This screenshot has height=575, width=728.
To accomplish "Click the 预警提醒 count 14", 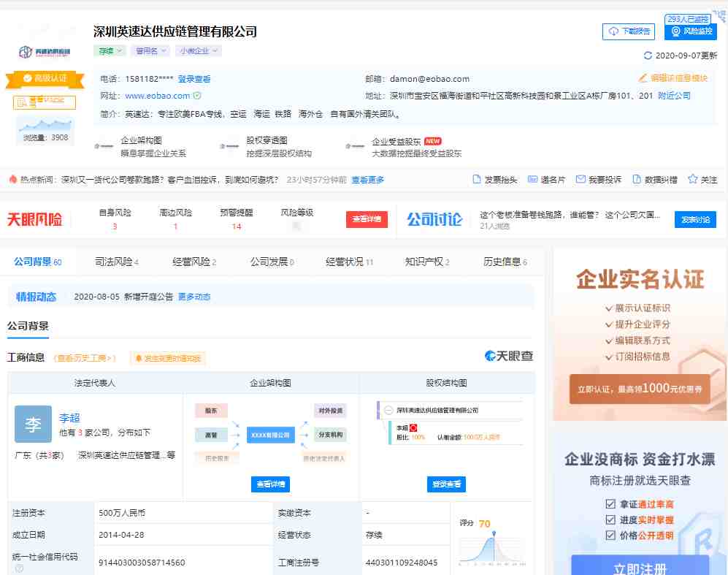I will click(237, 226).
